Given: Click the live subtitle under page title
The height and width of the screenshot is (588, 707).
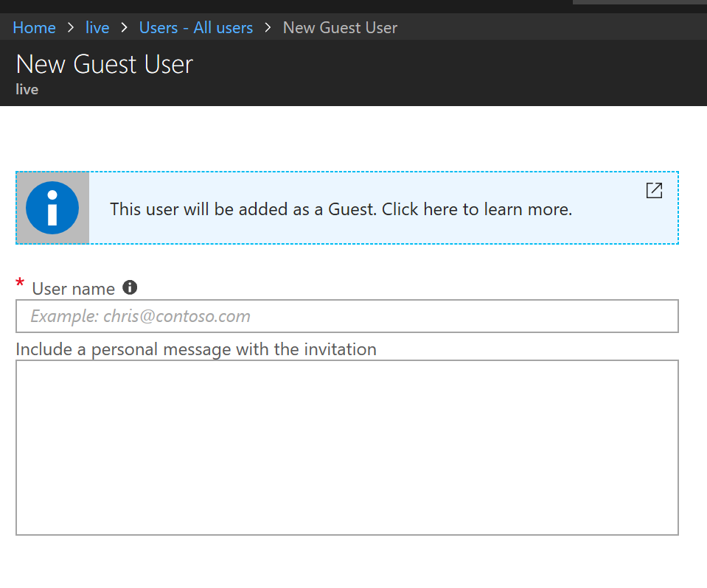Looking at the screenshot, I should [x=27, y=90].
